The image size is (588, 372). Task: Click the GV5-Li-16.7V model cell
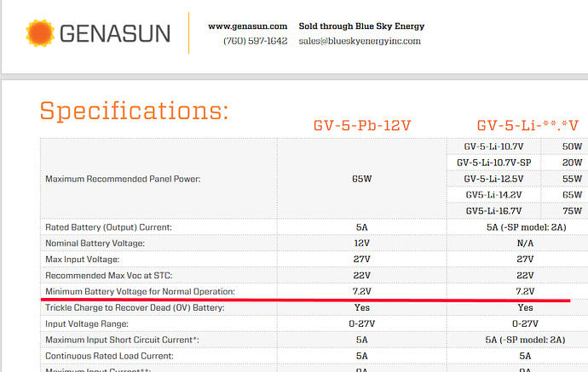coord(493,211)
